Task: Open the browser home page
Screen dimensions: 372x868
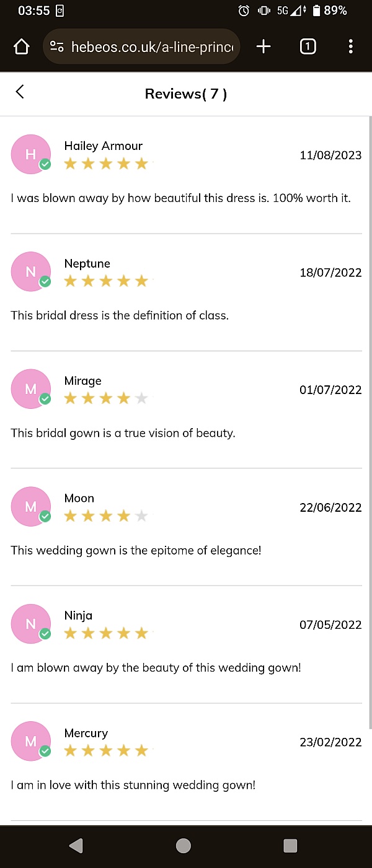Action: click(x=22, y=46)
